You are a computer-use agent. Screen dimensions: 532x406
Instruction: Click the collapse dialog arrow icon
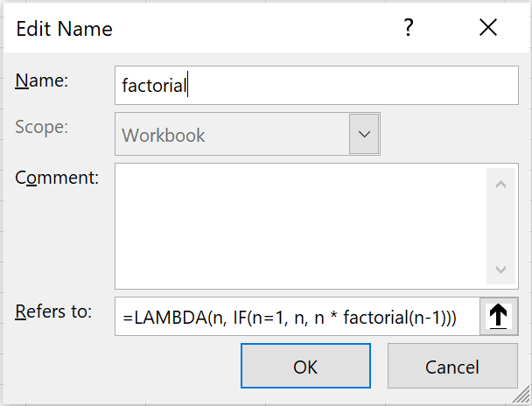pyautogui.click(x=500, y=317)
